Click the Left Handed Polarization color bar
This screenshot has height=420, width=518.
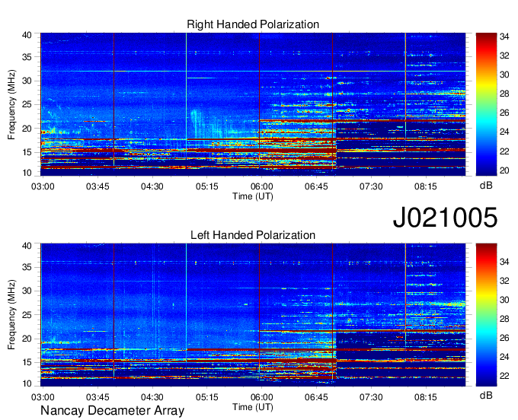486,315
